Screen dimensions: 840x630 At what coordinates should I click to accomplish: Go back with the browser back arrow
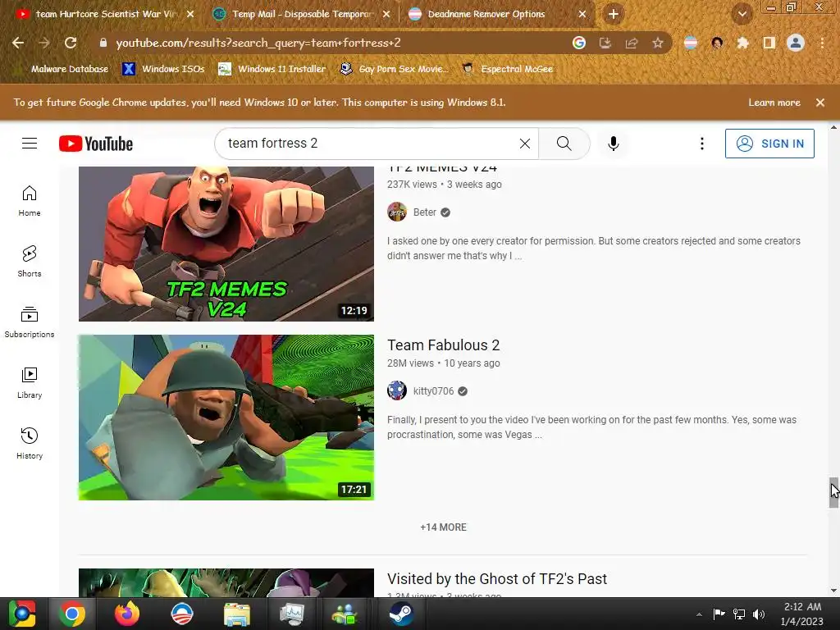pos(18,43)
